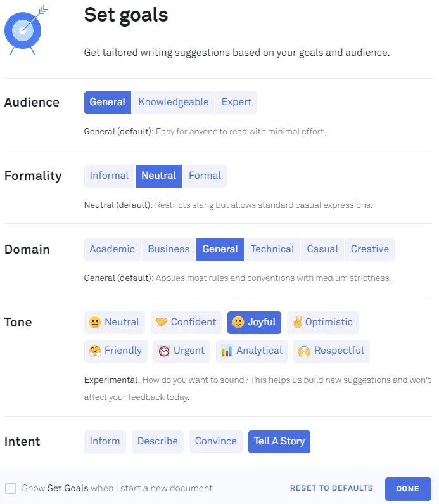Select the Respectful raised-hands tone
The width and height of the screenshot is (439, 504).
point(331,351)
